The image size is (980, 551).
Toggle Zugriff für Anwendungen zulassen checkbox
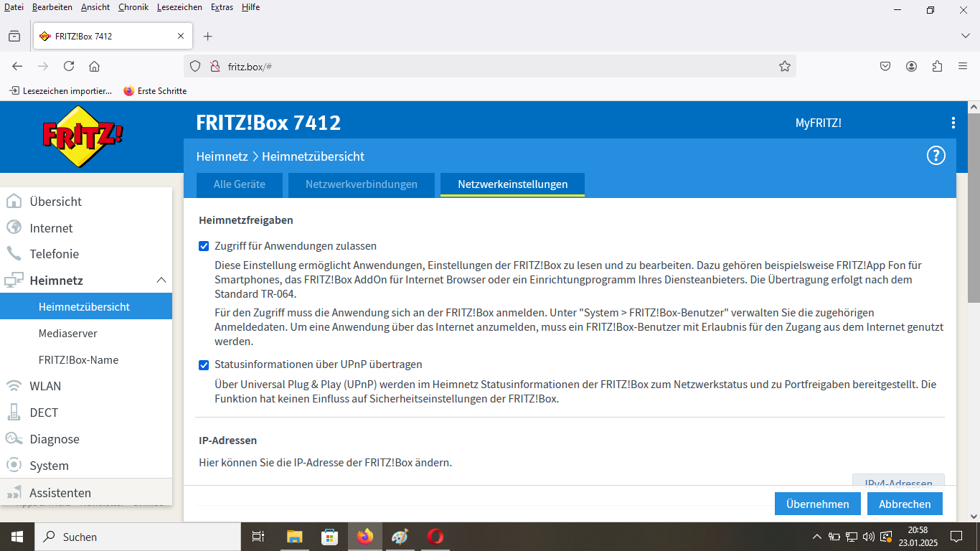pos(204,246)
